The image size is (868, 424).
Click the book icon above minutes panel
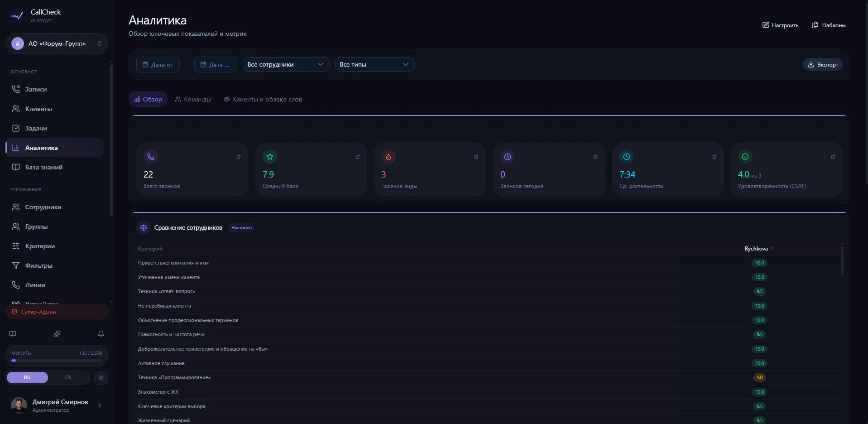click(13, 334)
